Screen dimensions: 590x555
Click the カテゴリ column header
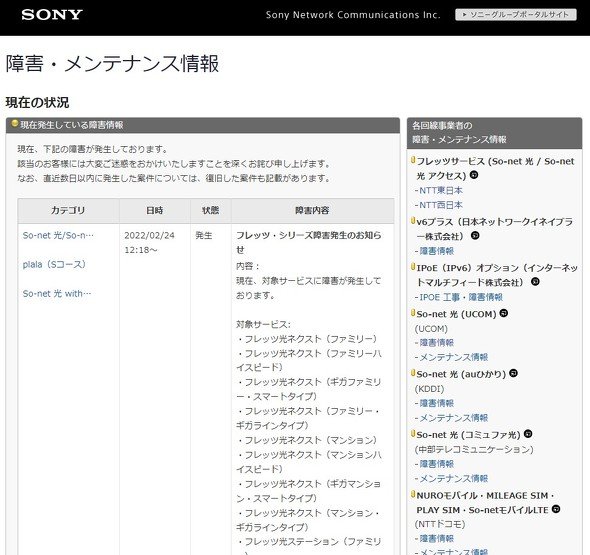(x=68, y=210)
